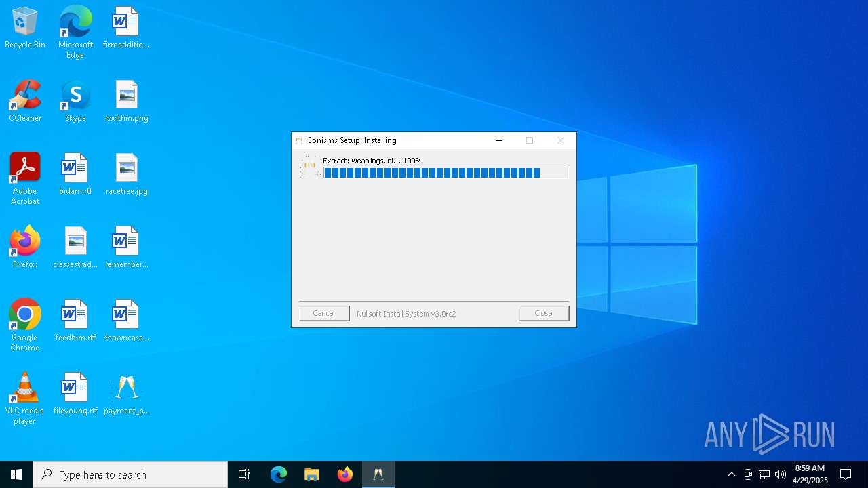
Task: Open the Action Center notifications
Action: point(846,474)
